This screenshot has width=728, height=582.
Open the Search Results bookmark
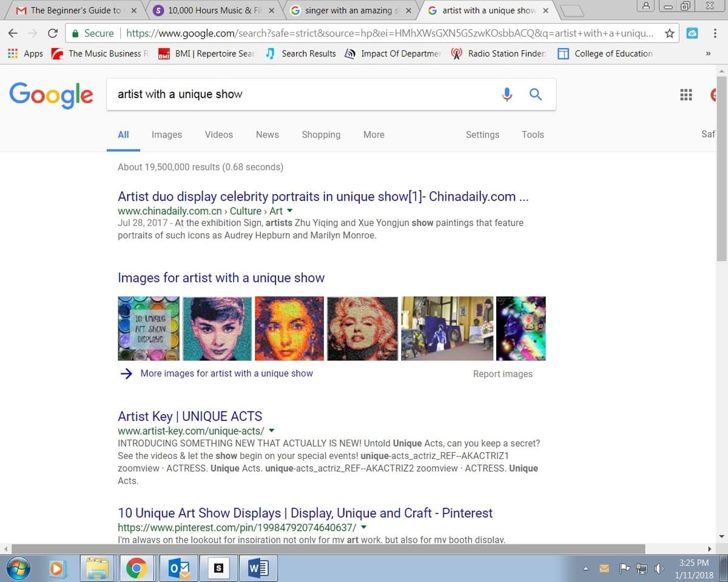click(300, 53)
